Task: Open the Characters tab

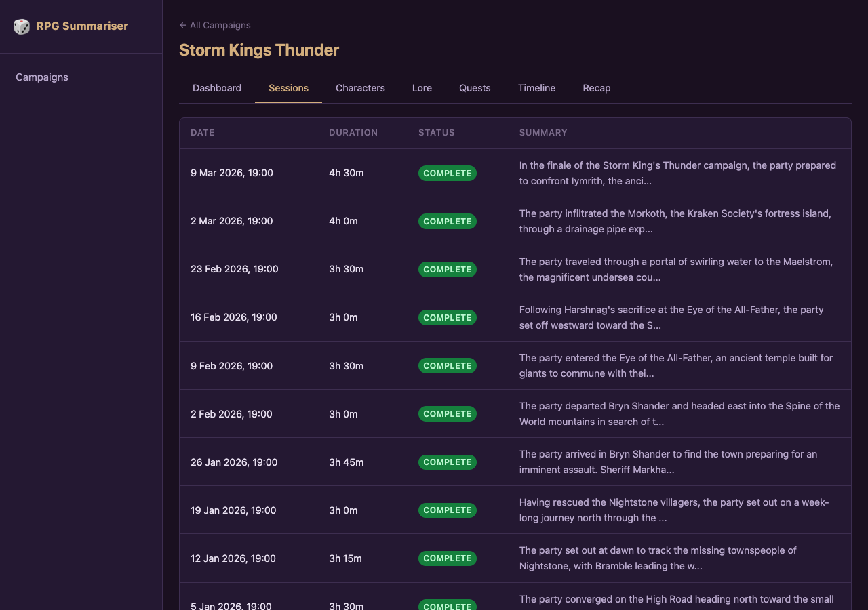Action: 360,88
